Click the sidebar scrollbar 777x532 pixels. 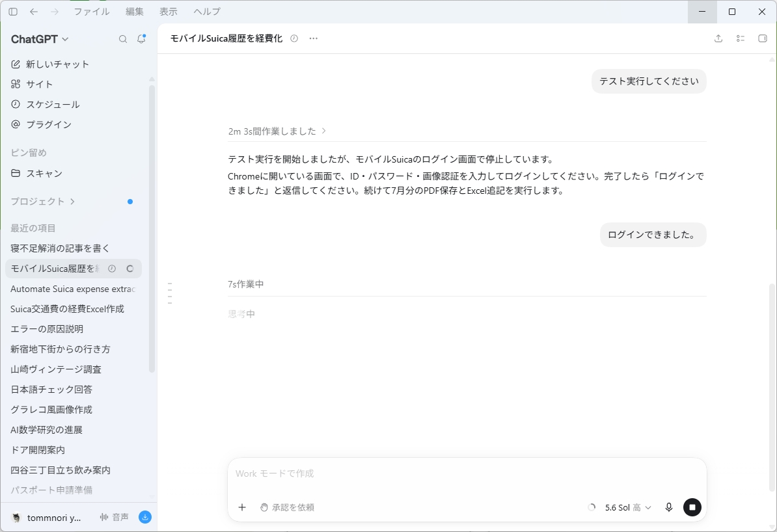(152, 228)
